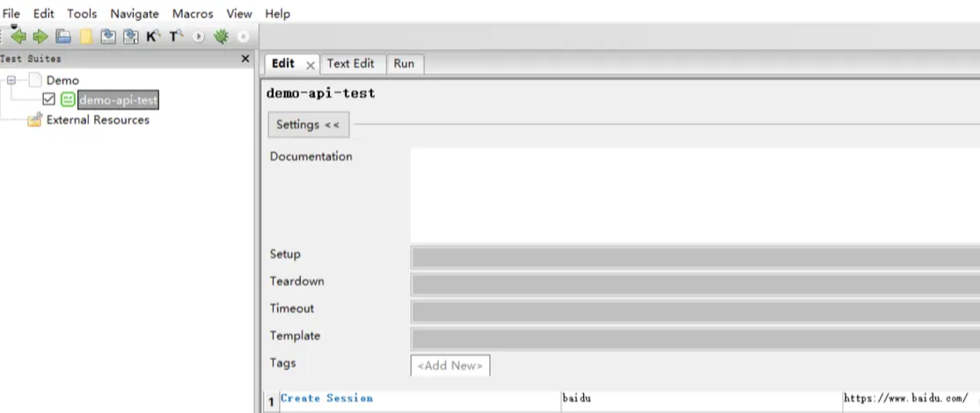This screenshot has width=980, height=413.
Task: Click the green robot test-case icon
Action: (x=68, y=99)
